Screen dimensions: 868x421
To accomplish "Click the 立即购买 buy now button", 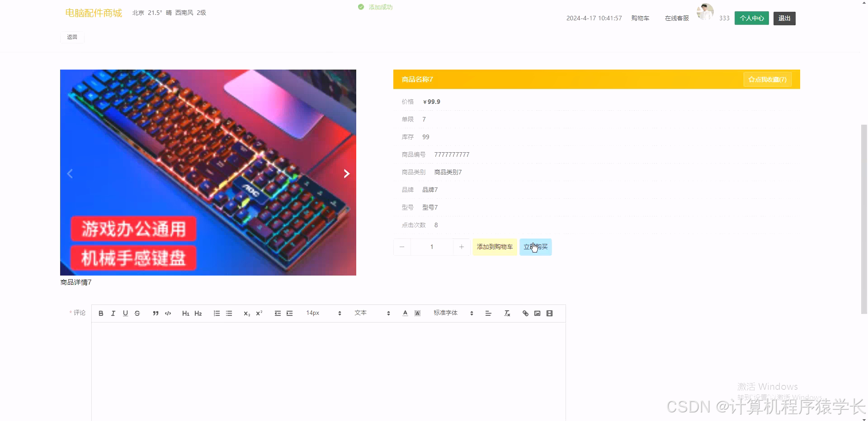I will pyautogui.click(x=535, y=247).
